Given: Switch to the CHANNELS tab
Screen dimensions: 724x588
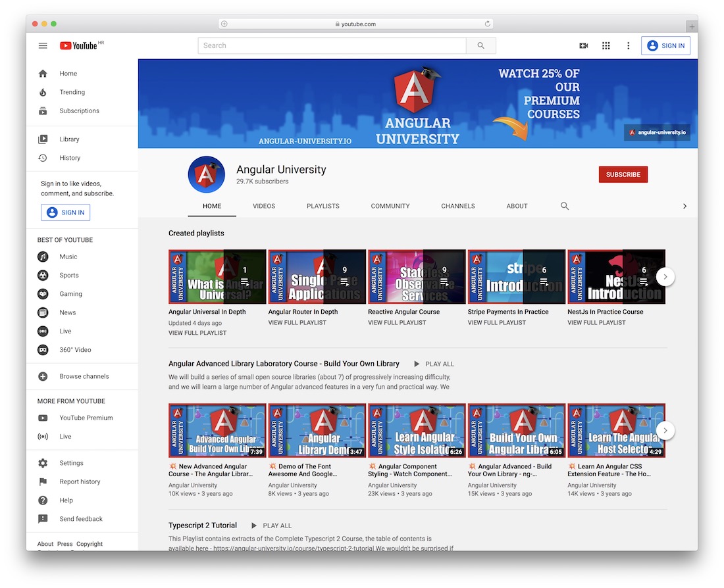Looking at the screenshot, I should click(x=458, y=206).
